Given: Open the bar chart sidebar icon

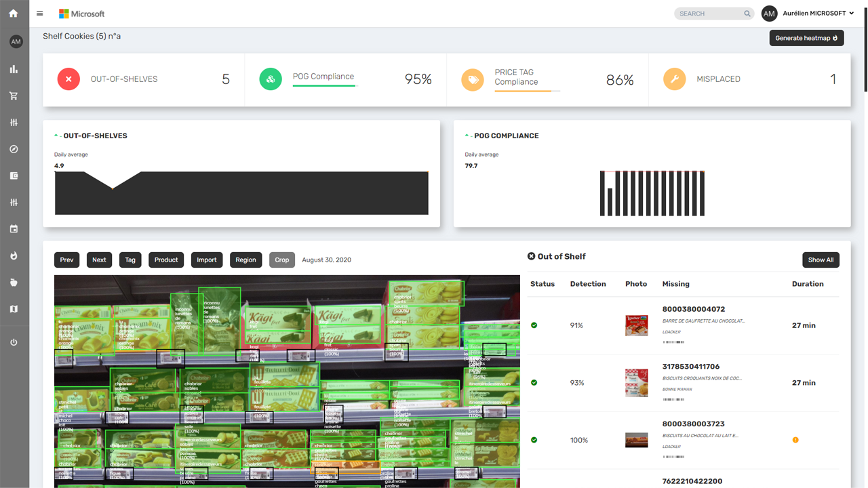Looking at the screenshot, I should 14,69.
